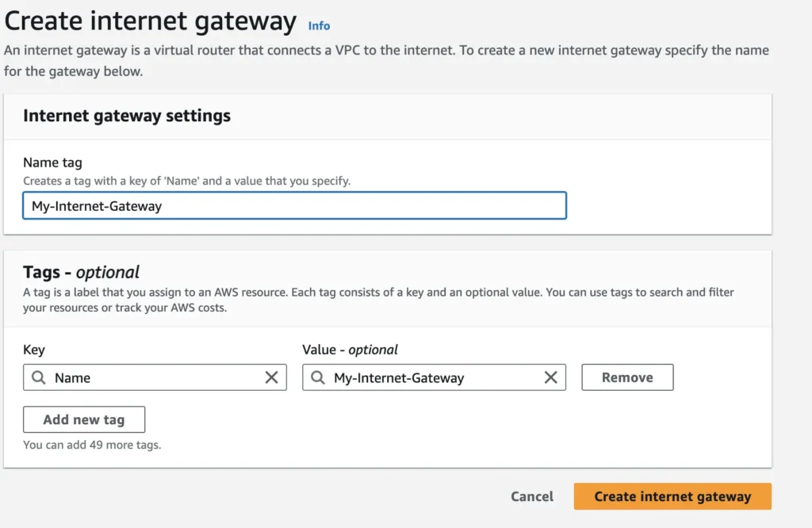Click the magnifier icon in the Key field
812x528 pixels.
click(39, 378)
